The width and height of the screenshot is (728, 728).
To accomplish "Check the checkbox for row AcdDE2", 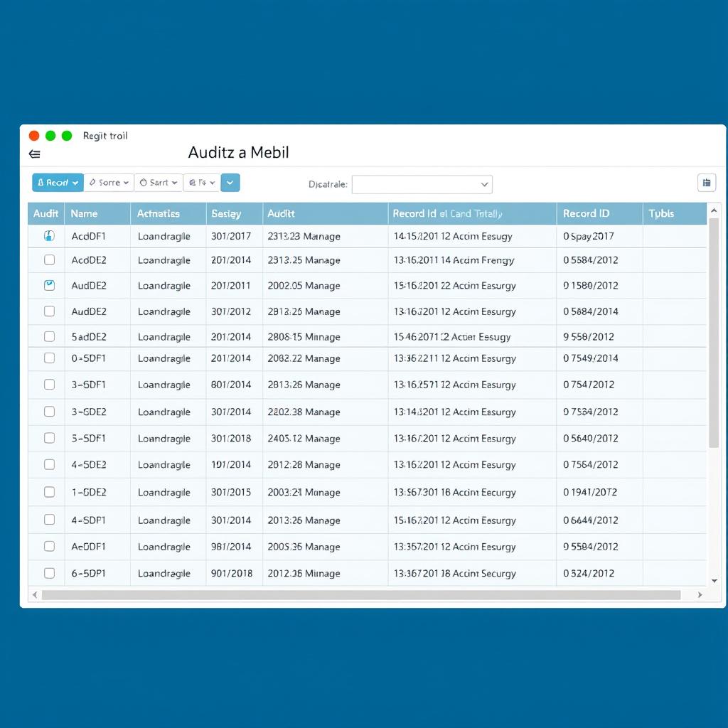I will click(x=48, y=260).
